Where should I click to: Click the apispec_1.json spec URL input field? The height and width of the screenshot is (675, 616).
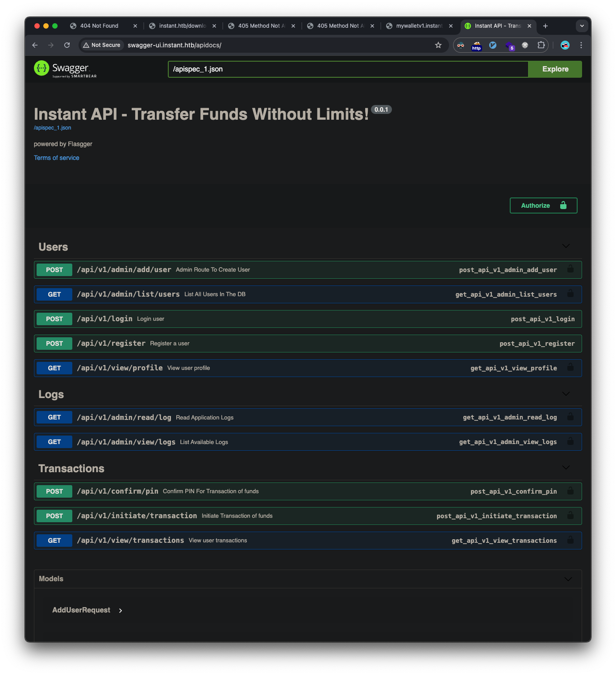pyautogui.click(x=348, y=69)
